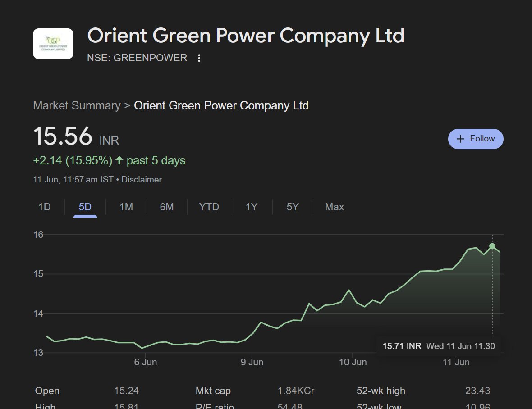Click the 16 y-axis label

(x=38, y=235)
